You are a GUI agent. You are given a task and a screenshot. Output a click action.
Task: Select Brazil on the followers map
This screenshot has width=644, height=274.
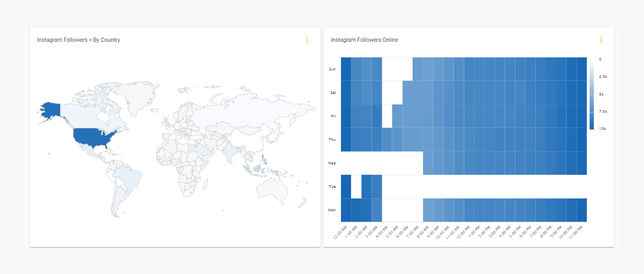(x=131, y=177)
